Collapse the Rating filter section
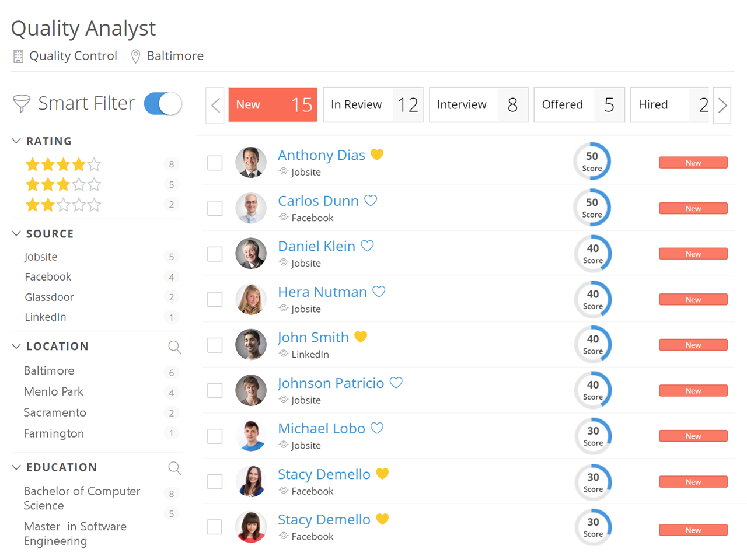The height and width of the screenshot is (560, 747). click(16, 141)
